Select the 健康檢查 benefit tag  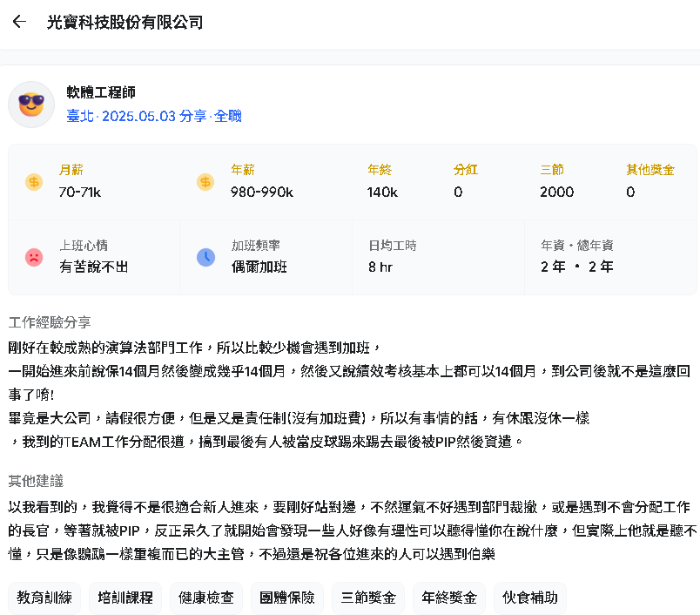coord(206,598)
